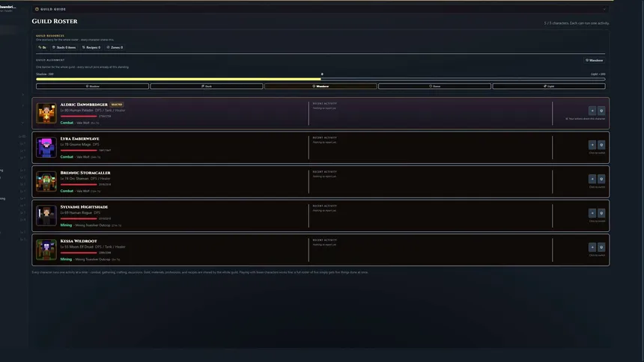Click the Wanderer standing badge at right
644x362 pixels.
(595, 61)
